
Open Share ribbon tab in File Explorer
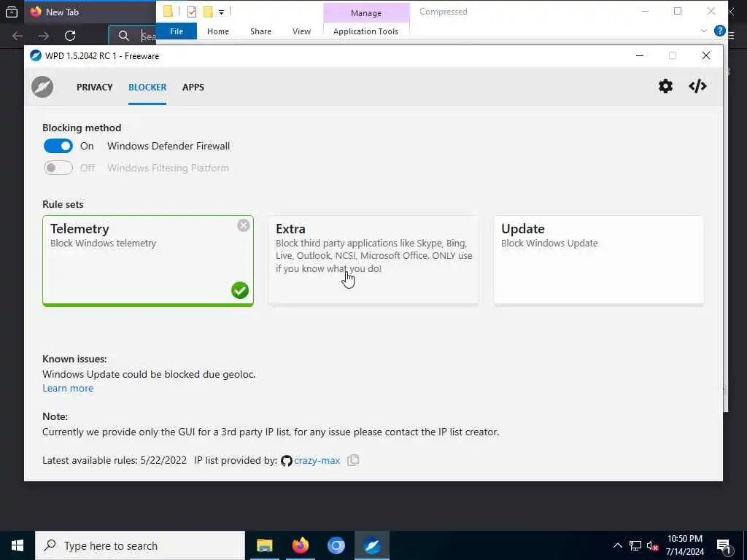pos(260,31)
